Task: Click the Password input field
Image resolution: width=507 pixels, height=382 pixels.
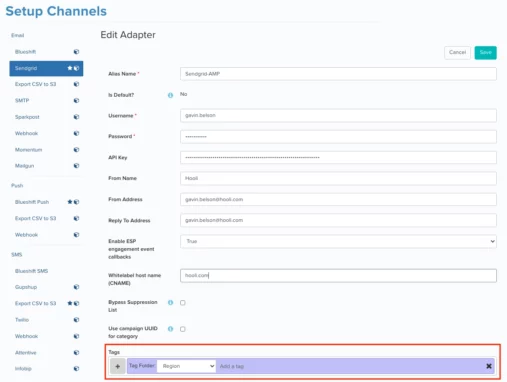Action: click(x=338, y=137)
